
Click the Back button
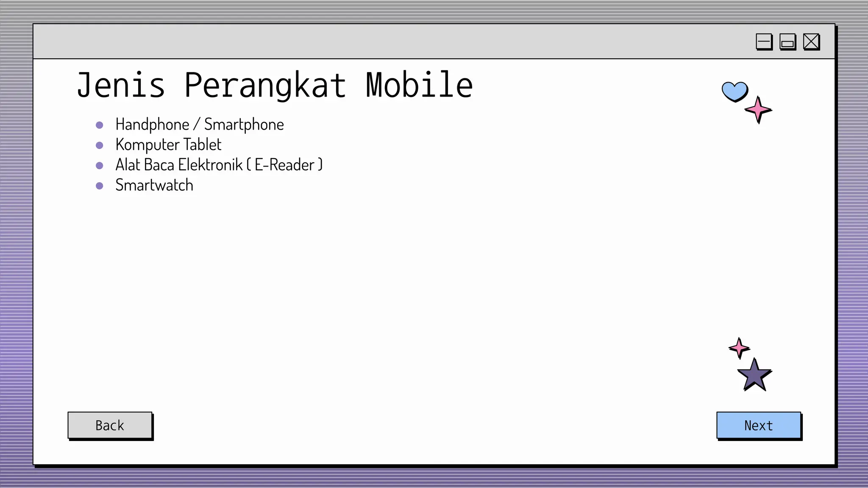(110, 425)
